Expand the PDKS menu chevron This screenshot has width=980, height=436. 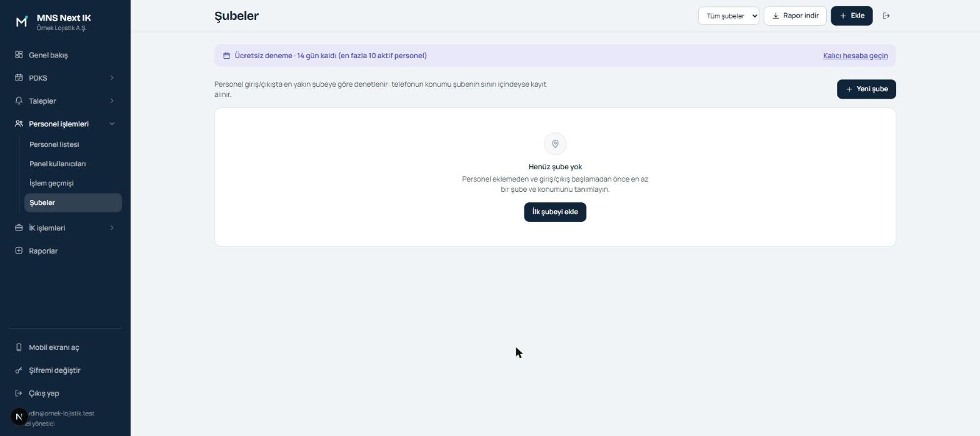(112, 78)
